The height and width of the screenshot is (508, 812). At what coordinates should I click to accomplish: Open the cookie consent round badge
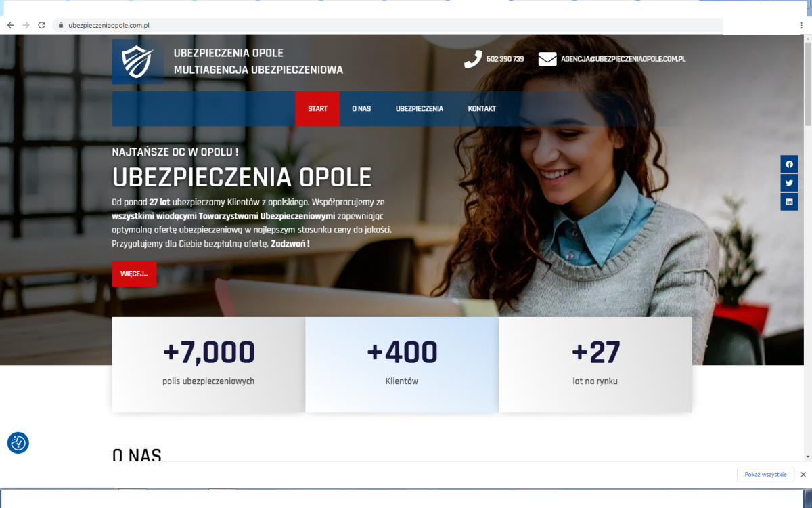tap(18, 443)
